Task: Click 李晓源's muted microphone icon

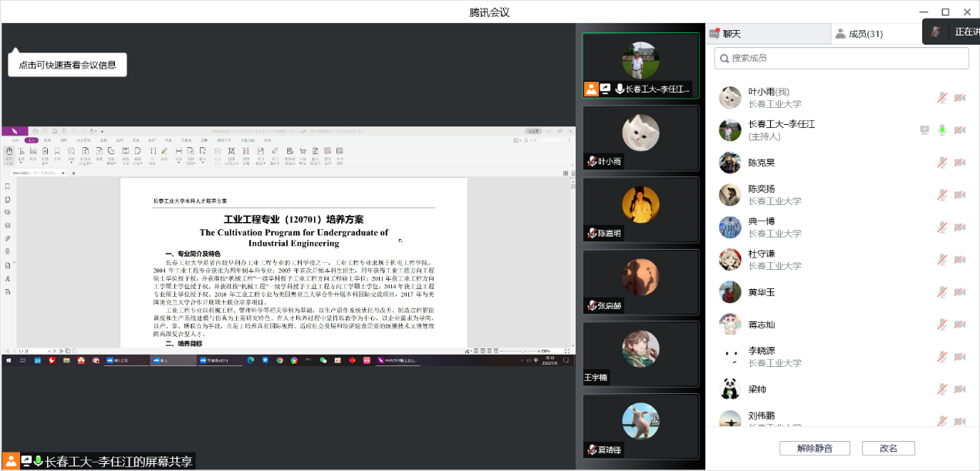Action: tap(941, 357)
